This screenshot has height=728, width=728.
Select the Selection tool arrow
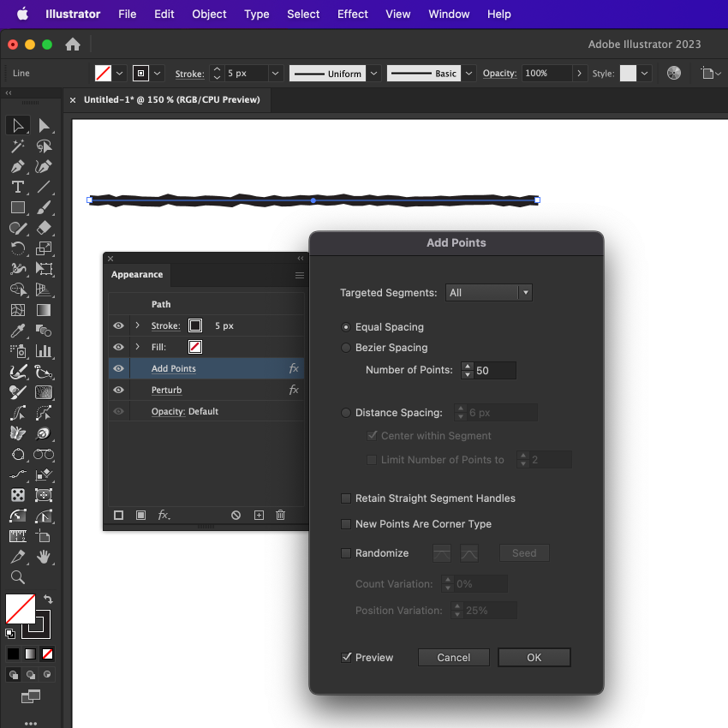pyautogui.click(x=18, y=125)
